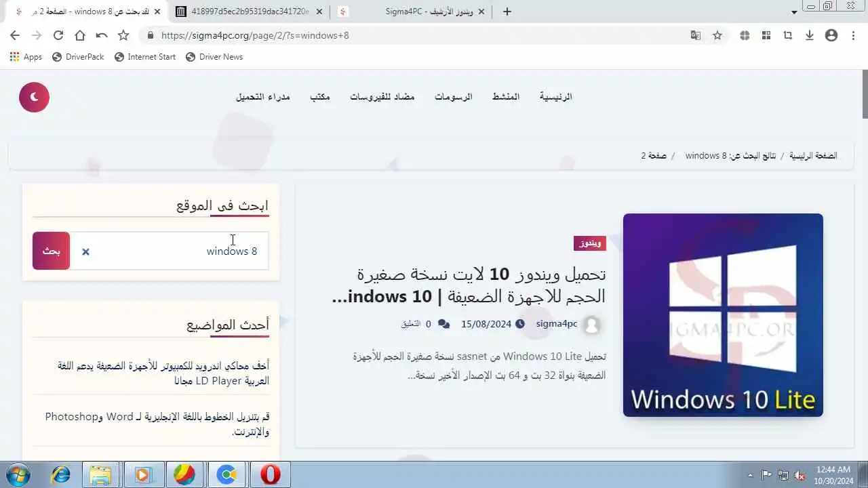The height and width of the screenshot is (488, 868).
Task: Open the LD Player emulator recent post
Action: pyautogui.click(x=163, y=373)
